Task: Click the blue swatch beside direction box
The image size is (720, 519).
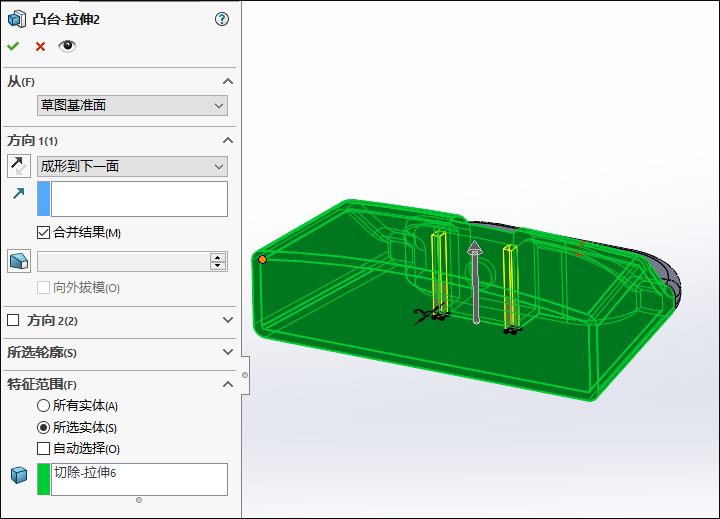Action: pyautogui.click(x=44, y=199)
